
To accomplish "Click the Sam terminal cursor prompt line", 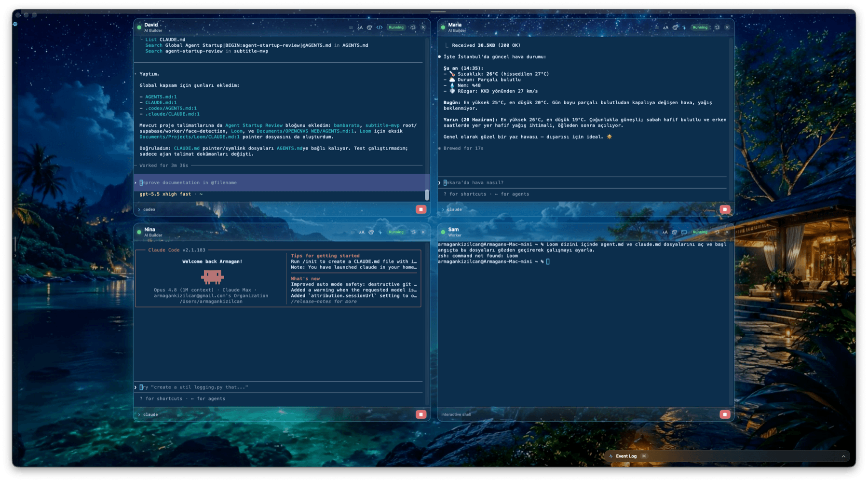I will (494, 262).
